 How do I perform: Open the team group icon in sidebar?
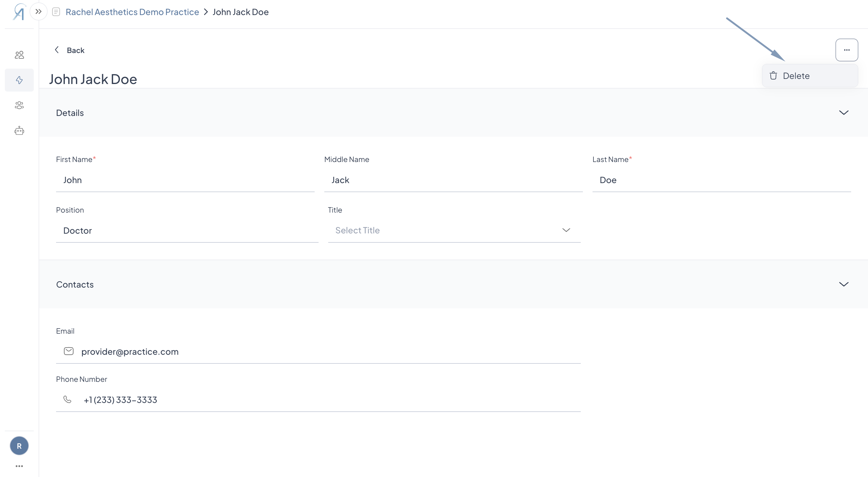point(19,105)
